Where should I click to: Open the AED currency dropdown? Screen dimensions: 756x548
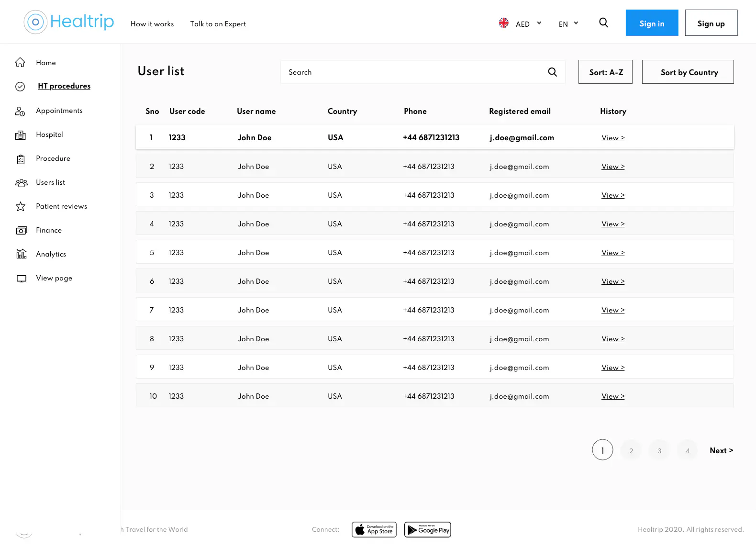(x=529, y=24)
